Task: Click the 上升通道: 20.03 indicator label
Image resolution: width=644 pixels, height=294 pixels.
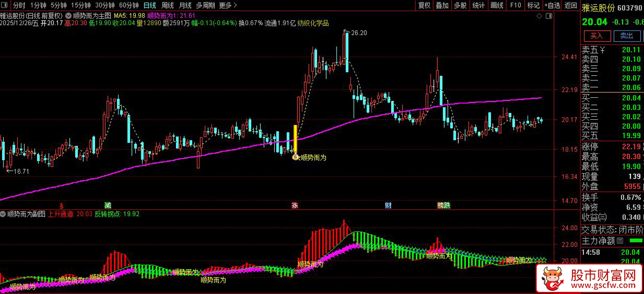Action: click(x=70, y=213)
